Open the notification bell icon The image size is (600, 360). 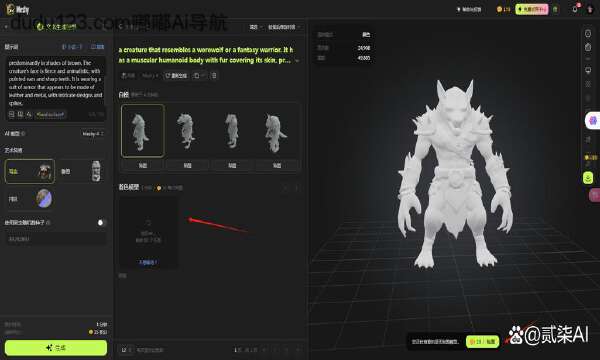tap(575, 9)
